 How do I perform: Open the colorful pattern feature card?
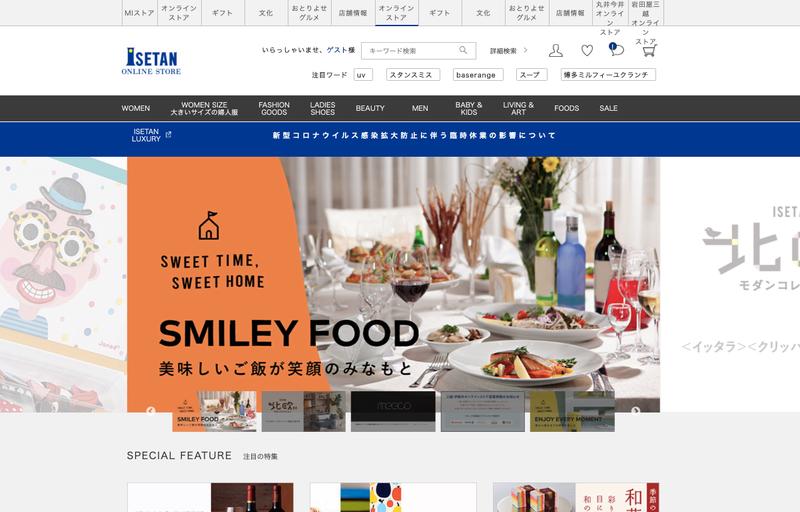pos(393,497)
